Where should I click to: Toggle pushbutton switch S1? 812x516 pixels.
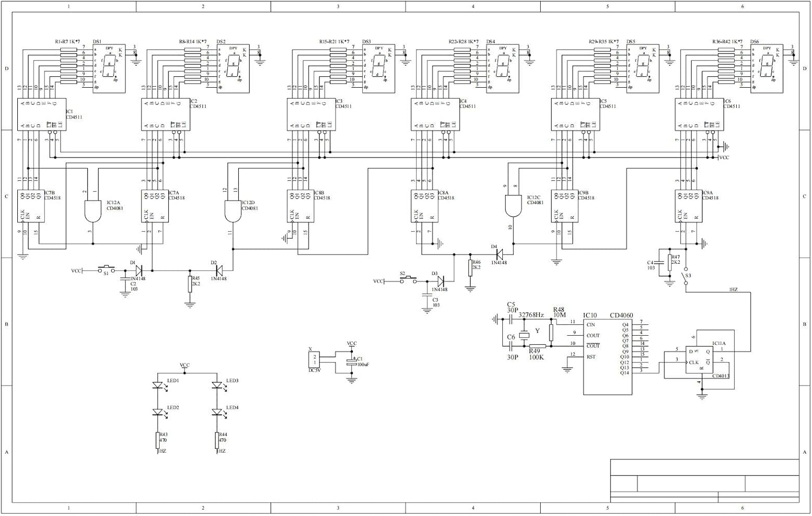106,269
